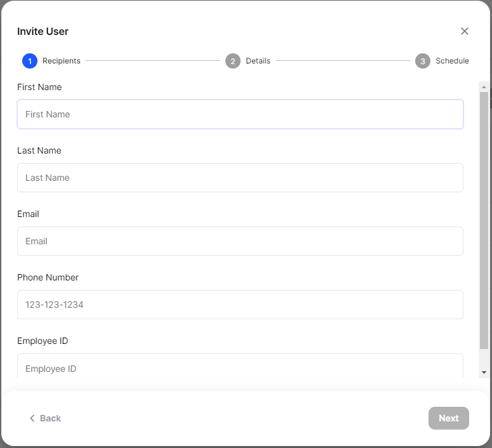Click the step 2 number circle
This screenshot has height=448, width=492.
pyautogui.click(x=232, y=61)
